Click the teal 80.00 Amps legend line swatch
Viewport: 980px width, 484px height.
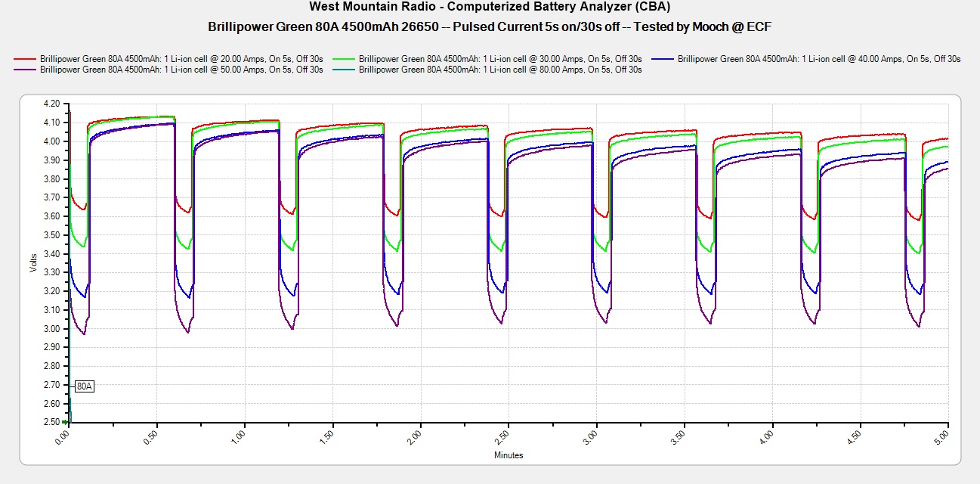[x=345, y=69]
